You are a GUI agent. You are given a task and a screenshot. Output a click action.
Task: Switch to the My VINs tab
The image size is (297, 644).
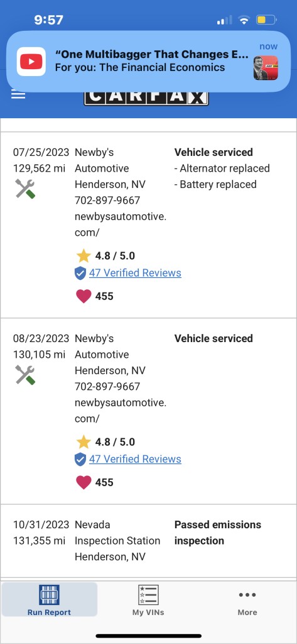(x=148, y=599)
